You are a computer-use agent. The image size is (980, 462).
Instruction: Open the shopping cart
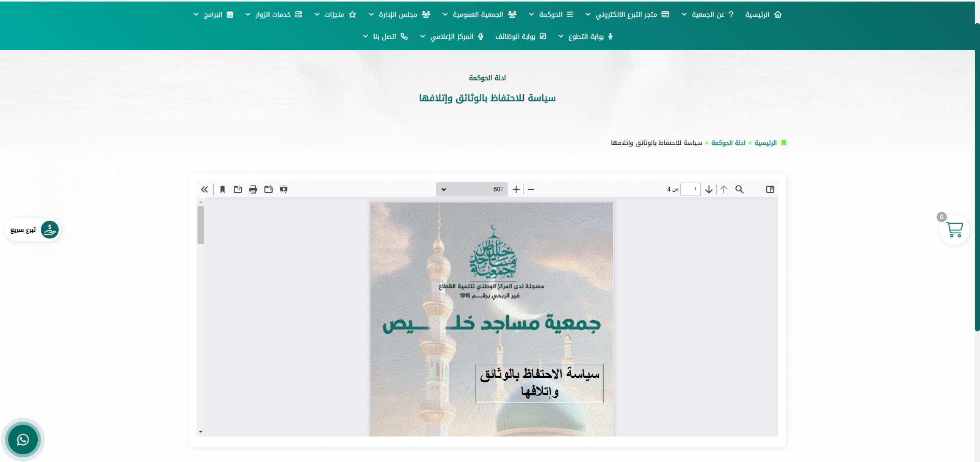click(954, 230)
